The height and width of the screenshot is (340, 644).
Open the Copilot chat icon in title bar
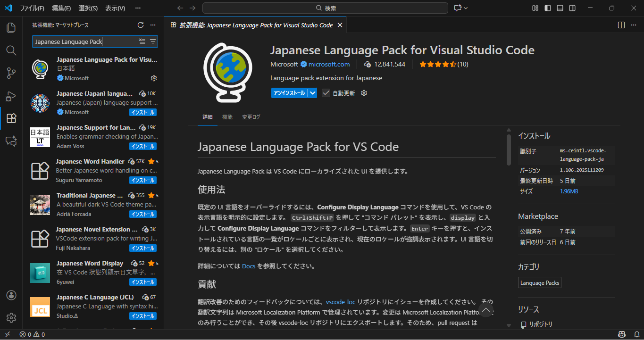pos(457,8)
